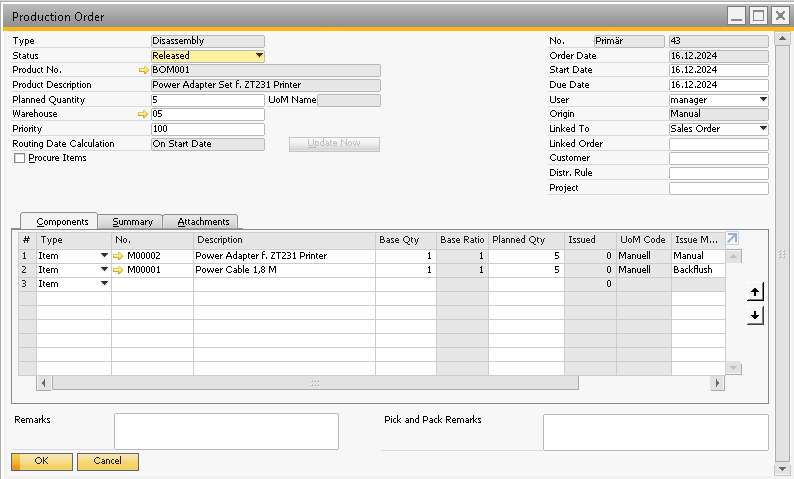Open link arrow for item M00002
This screenshot has width=794, height=479.
pyautogui.click(x=118, y=256)
